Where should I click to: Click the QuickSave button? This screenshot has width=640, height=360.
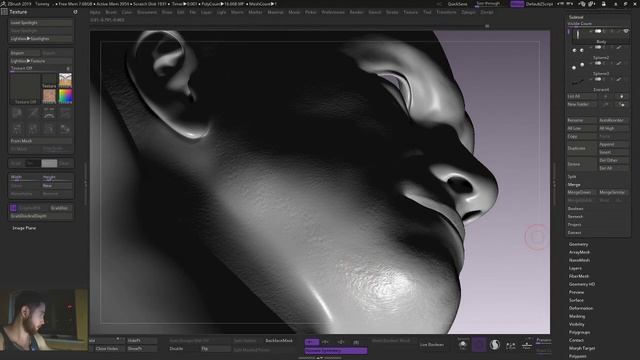(458, 4)
